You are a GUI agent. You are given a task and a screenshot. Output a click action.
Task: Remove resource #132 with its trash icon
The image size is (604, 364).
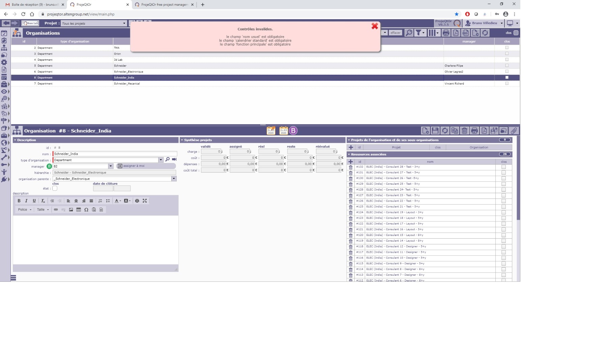(350, 167)
